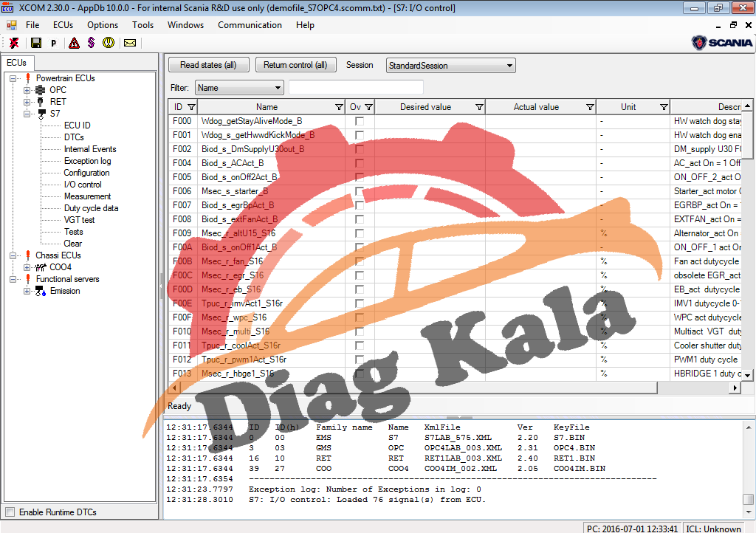
Task: Click the log pane's scroll-up arrow
Action: [x=749, y=427]
